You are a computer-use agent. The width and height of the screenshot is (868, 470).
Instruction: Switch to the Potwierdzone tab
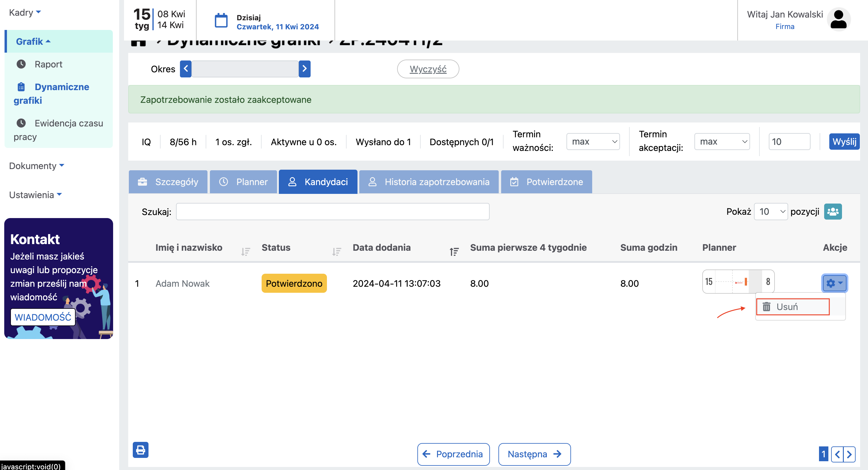pos(546,182)
